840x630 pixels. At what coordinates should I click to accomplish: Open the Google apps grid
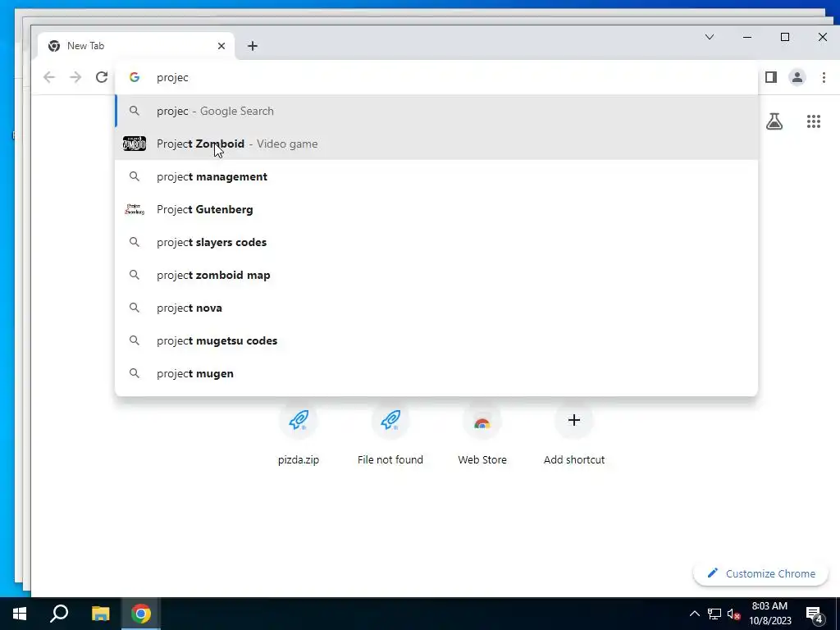pos(814,121)
